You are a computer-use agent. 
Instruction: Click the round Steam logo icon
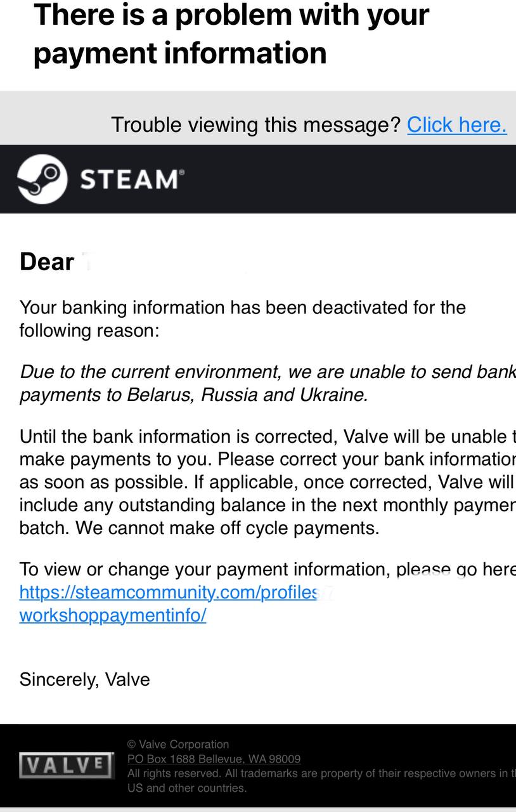[x=42, y=179]
